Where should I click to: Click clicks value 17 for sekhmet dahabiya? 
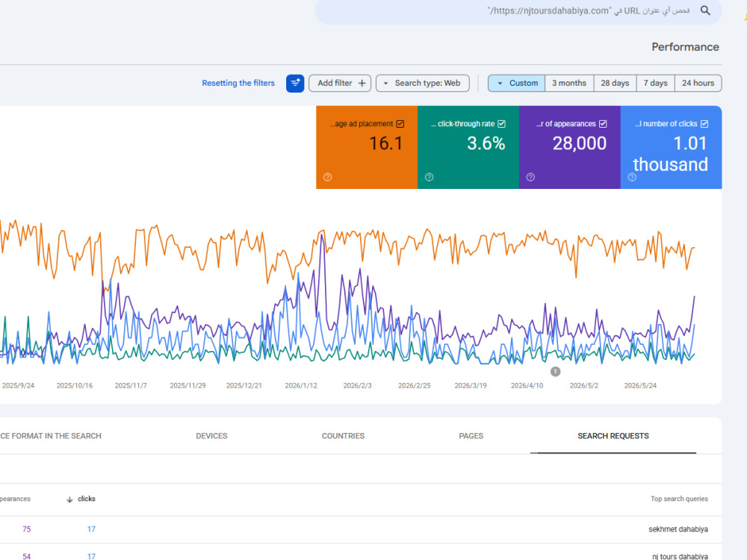point(91,529)
